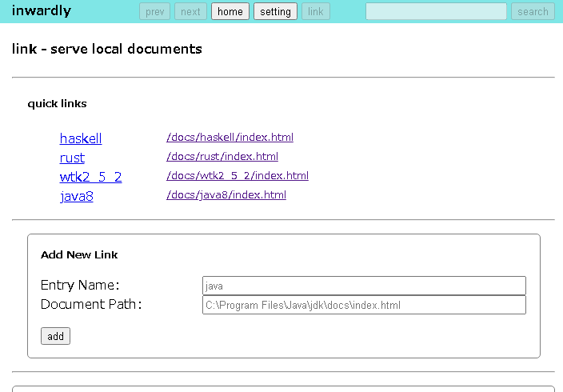Focus the Entry Name input field
The image size is (563, 392).
pyautogui.click(x=364, y=286)
